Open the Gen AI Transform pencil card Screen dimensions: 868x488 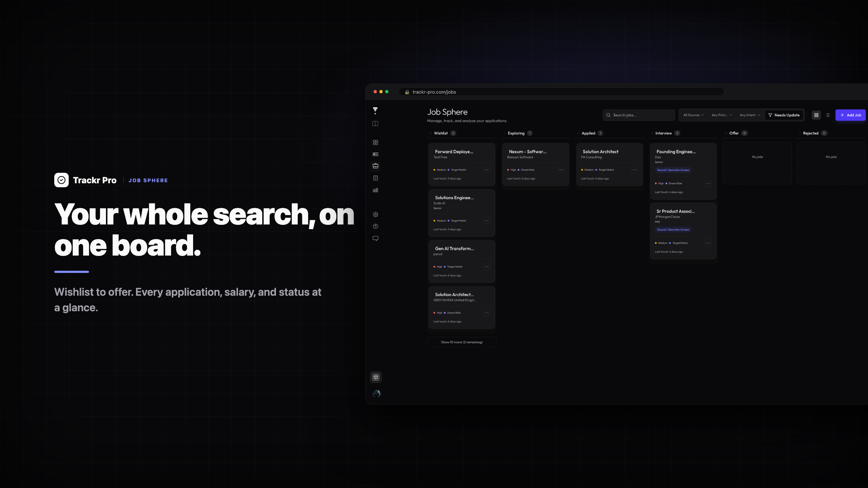coord(462,261)
